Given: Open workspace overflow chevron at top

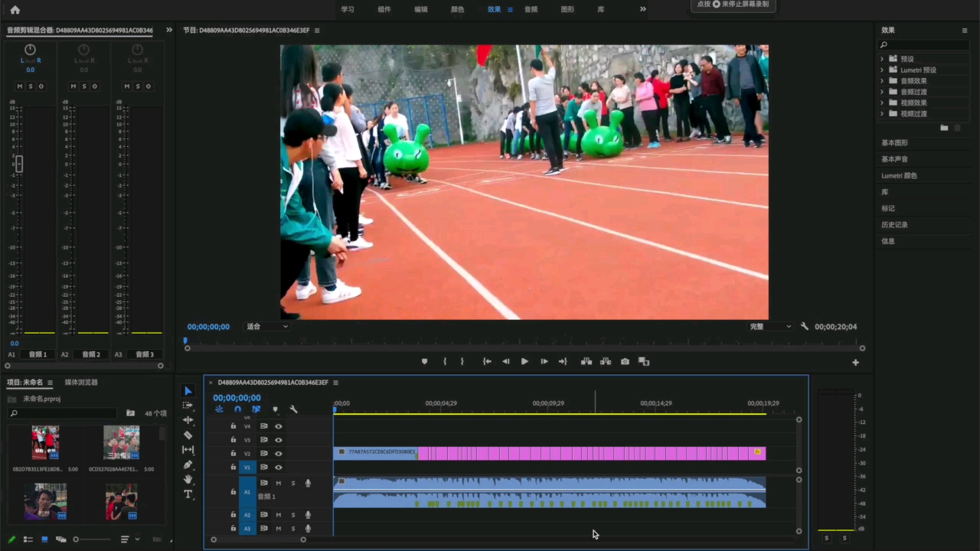Looking at the screenshot, I should [x=642, y=9].
